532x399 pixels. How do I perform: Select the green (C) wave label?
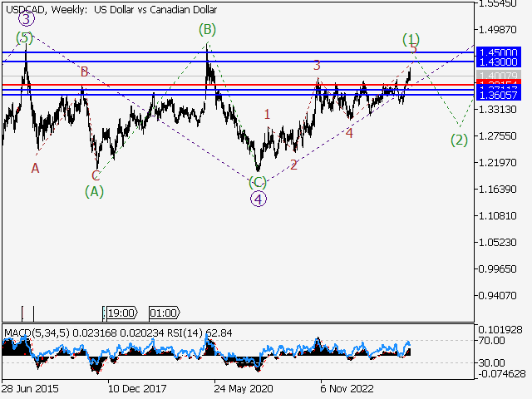(258, 181)
